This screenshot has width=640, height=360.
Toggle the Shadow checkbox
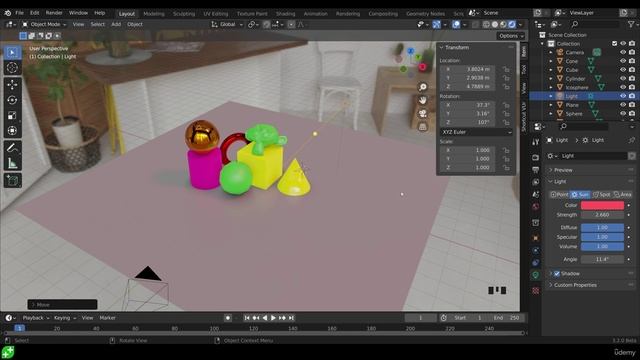pos(557,273)
